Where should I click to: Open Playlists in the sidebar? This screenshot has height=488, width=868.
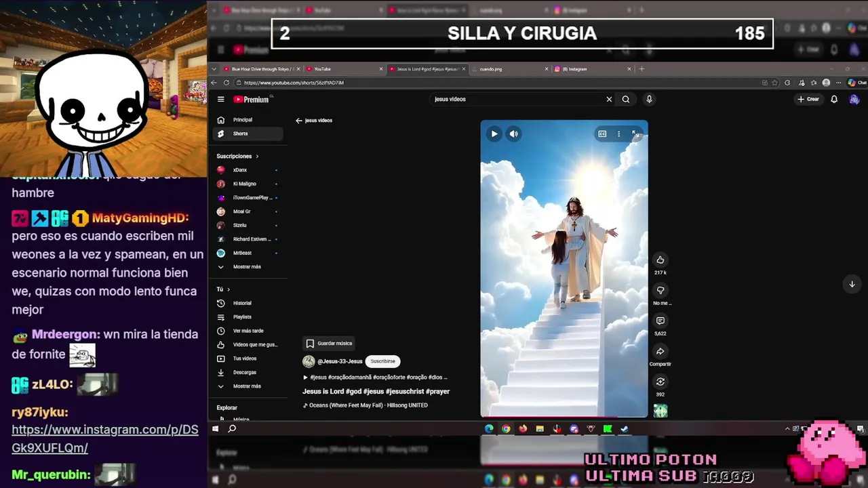click(249, 317)
